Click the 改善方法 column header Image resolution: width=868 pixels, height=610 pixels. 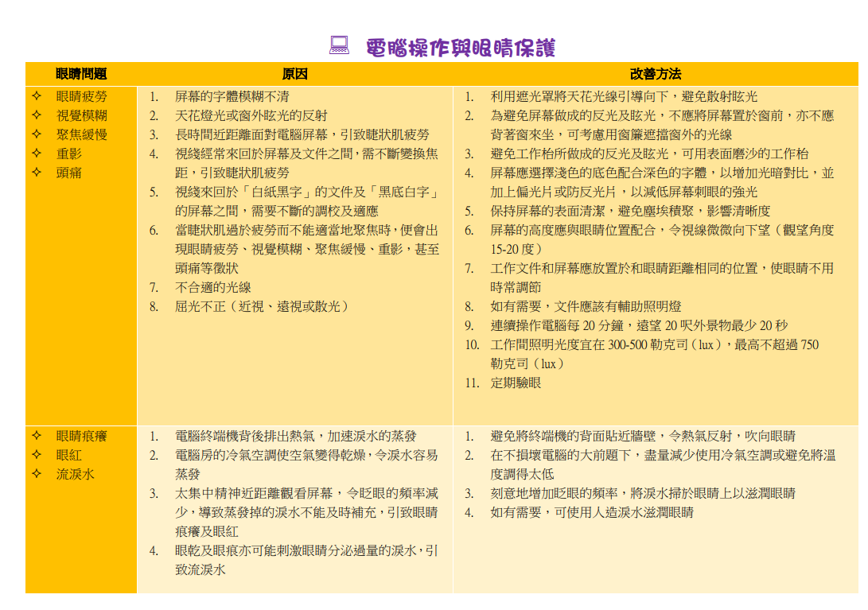click(656, 74)
